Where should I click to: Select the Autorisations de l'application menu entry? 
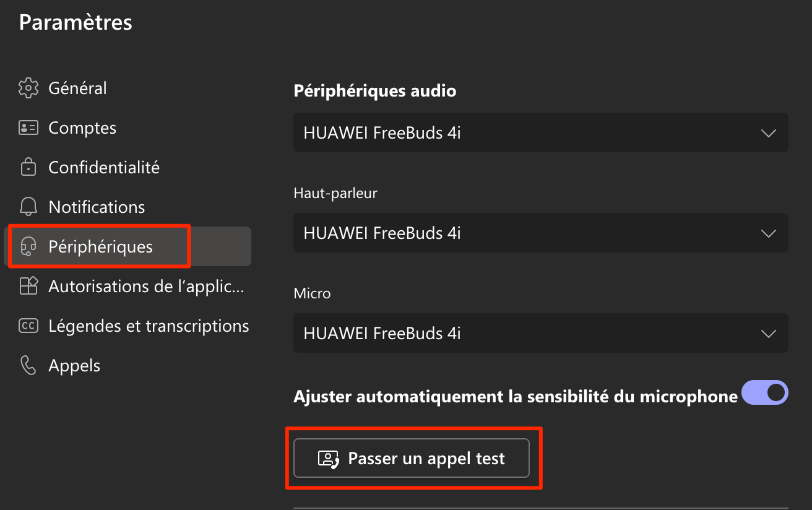tap(146, 286)
